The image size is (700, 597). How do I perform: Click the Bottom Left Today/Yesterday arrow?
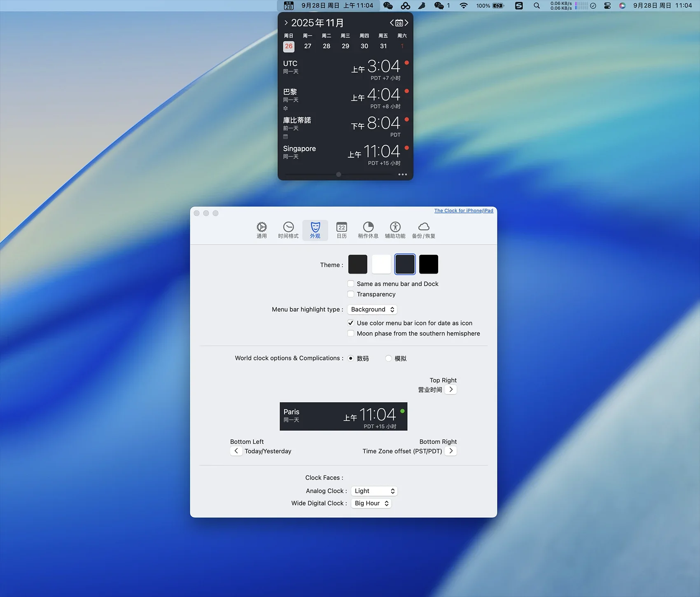(236, 451)
